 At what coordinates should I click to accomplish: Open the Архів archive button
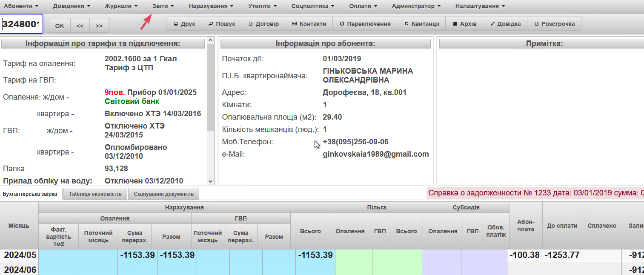(x=464, y=24)
